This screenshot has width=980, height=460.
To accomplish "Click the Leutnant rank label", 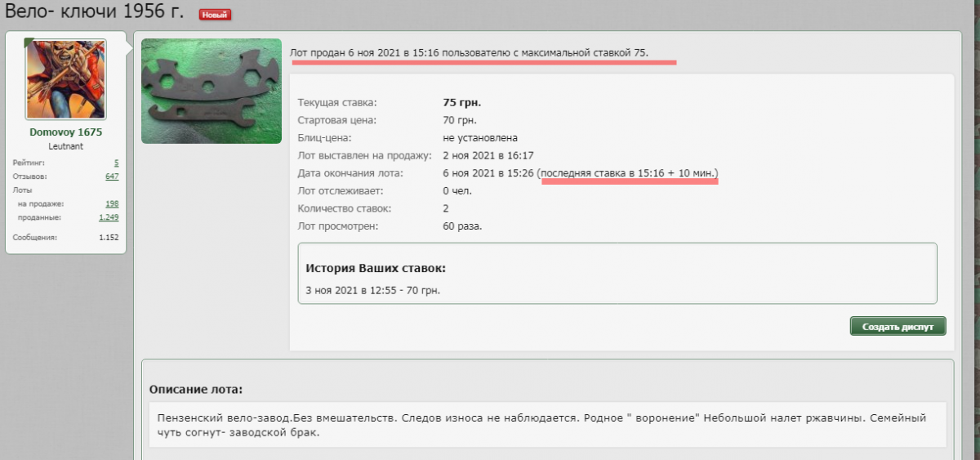I will [66, 146].
